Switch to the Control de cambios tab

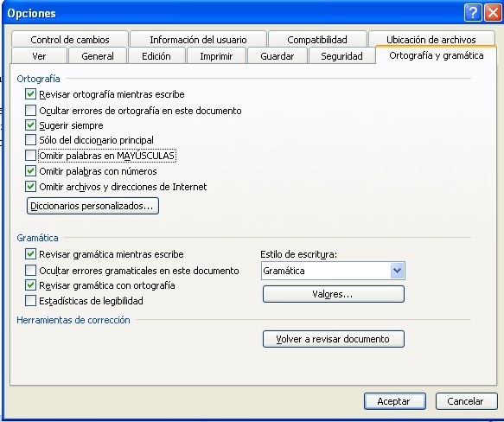70,39
